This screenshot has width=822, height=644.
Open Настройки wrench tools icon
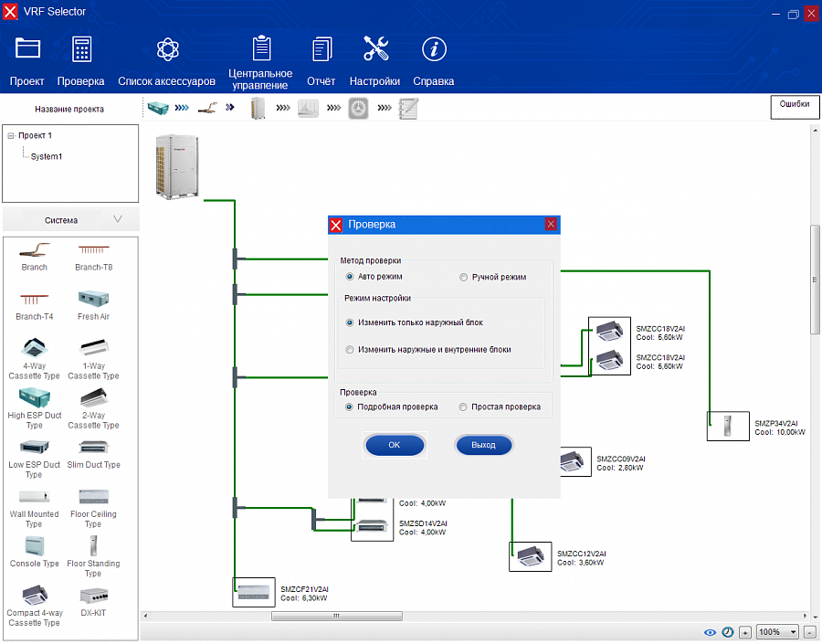[374, 49]
